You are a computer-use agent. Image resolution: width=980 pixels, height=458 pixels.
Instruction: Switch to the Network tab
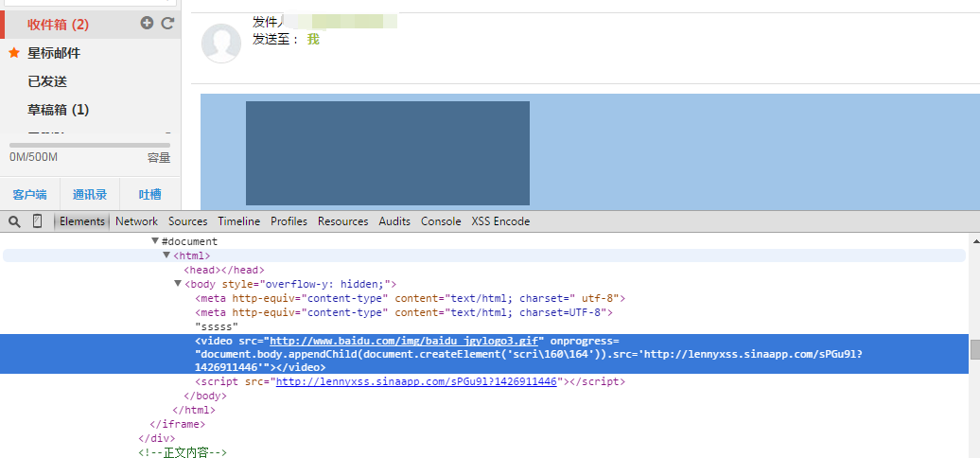136,221
